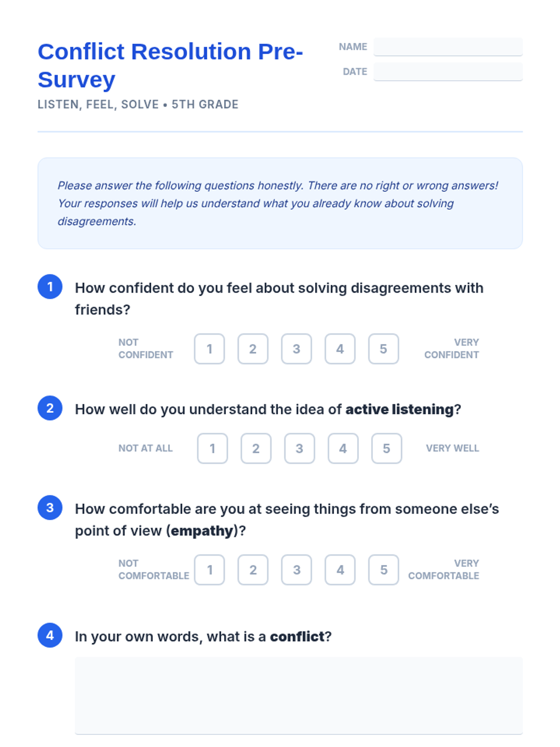Click the Date input field
The width and height of the screenshot is (560, 747).
click(x=448, y=71)
